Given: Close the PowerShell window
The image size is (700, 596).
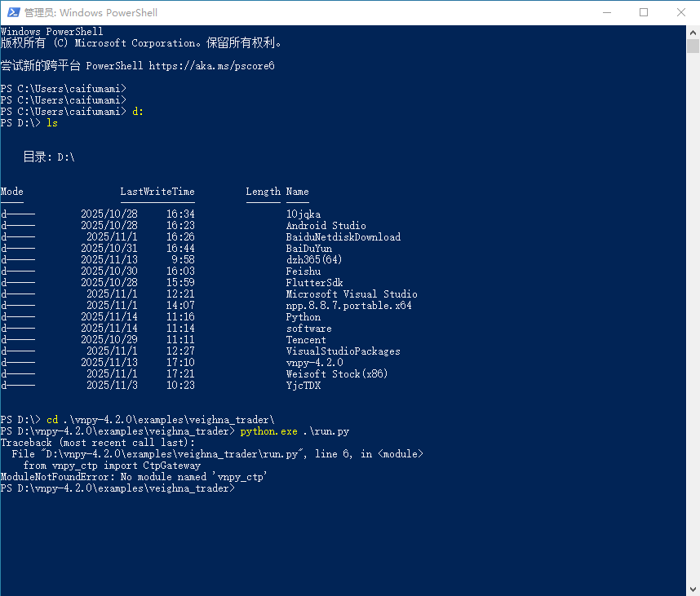Looking at the screenshot, I should pos(681,12).
